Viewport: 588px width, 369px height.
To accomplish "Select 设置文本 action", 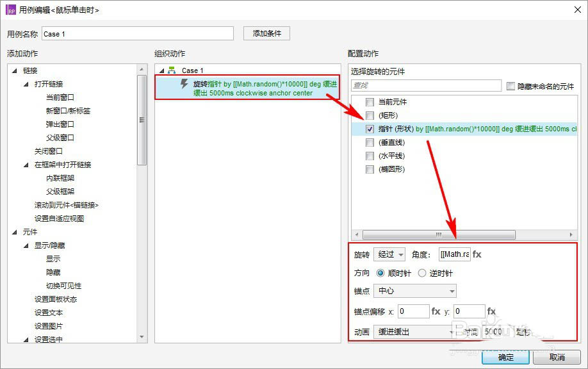I will coord(49,313).
